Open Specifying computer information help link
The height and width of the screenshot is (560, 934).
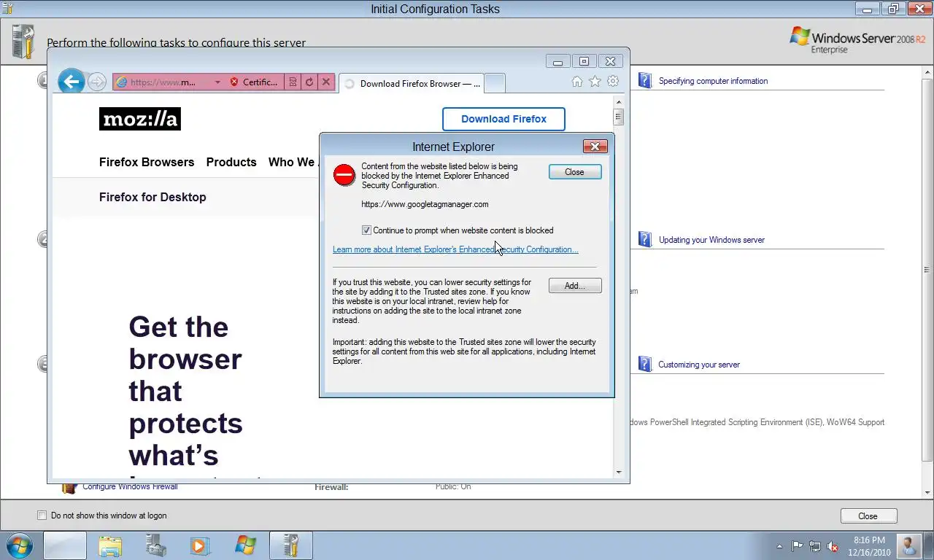click(x=713, y=81)
